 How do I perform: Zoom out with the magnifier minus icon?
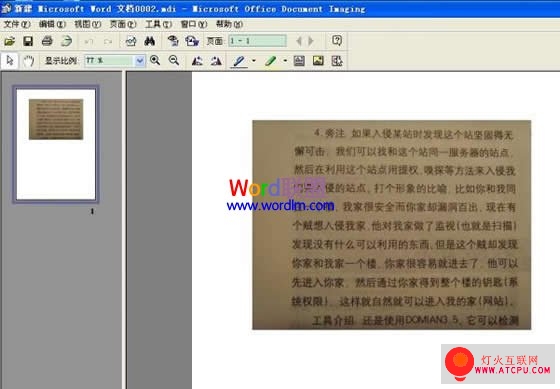tap(174, 60)
